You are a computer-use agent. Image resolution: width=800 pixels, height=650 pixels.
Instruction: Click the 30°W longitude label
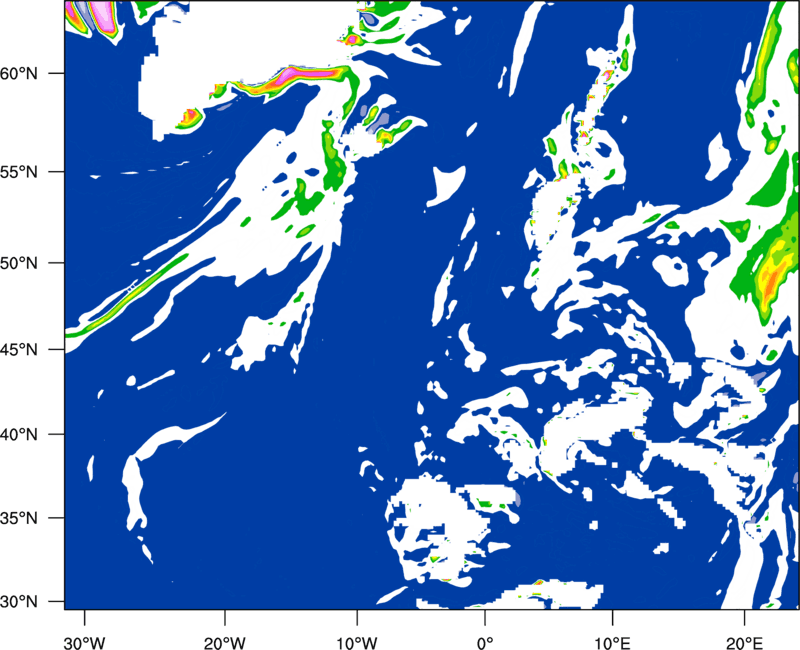pyautogui.click(x=84, y=643)
